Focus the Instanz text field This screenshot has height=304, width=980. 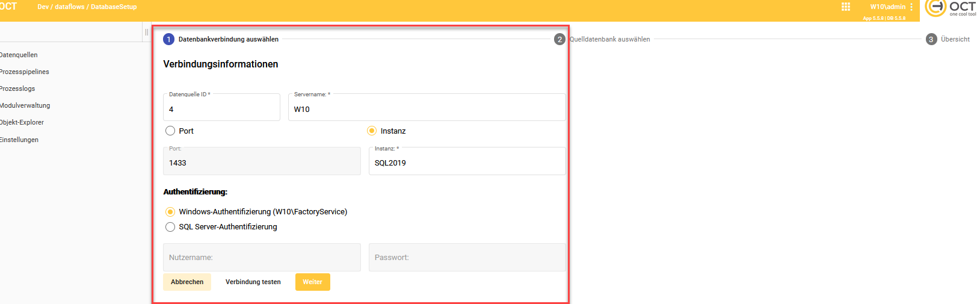467,163
